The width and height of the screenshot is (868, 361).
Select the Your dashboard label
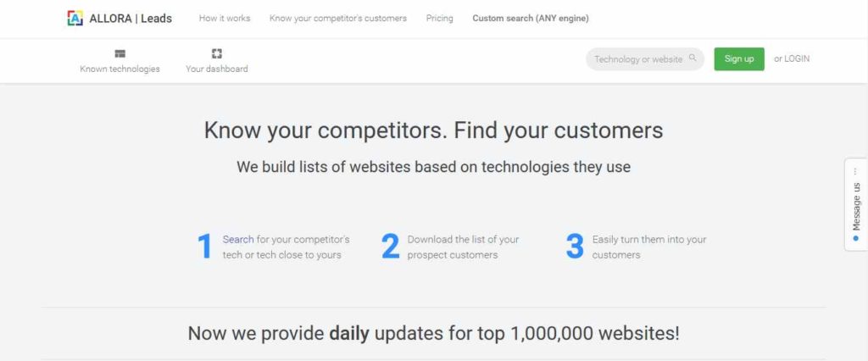[x=217, y=69]
